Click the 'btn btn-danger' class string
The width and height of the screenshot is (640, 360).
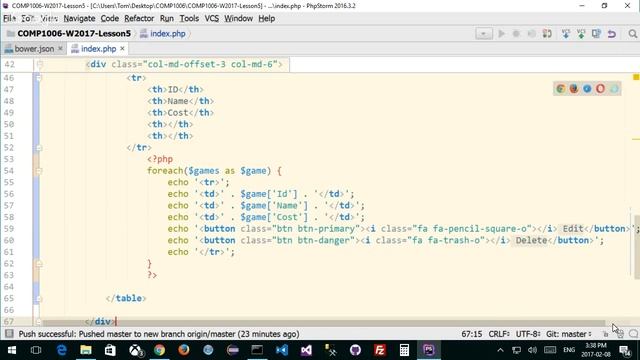[312, 240]
